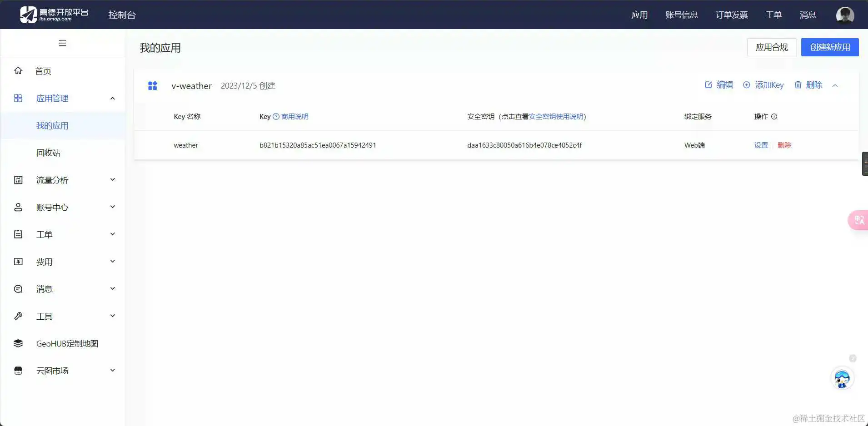Click the 账号中心 person icon
868x426 pixels.
18,207
